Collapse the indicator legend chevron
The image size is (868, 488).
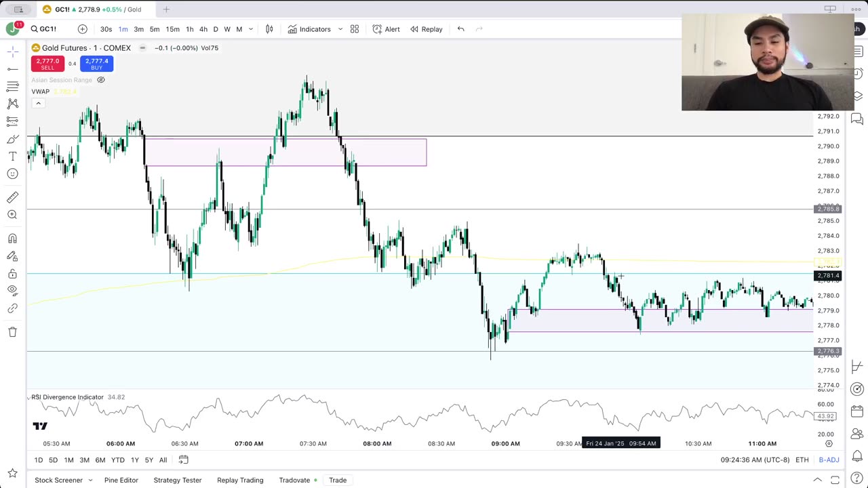coord(38,103)
